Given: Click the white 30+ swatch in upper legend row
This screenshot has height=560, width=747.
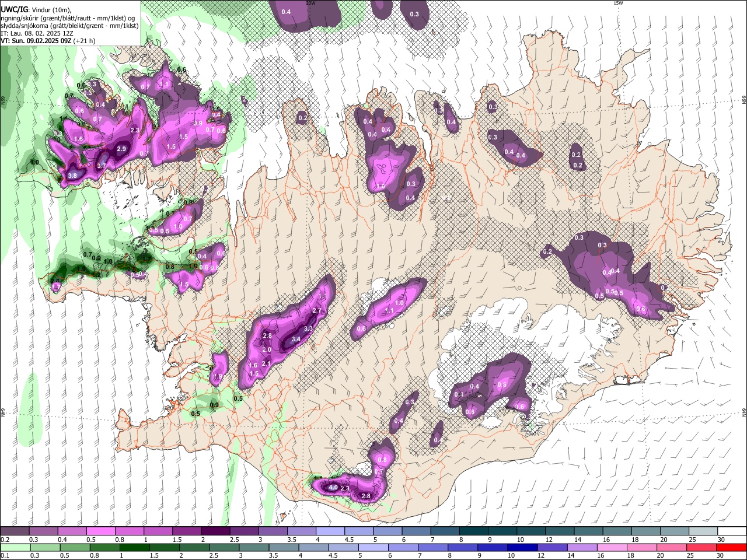Looking at the screenshot, I should tap(732, 531).
